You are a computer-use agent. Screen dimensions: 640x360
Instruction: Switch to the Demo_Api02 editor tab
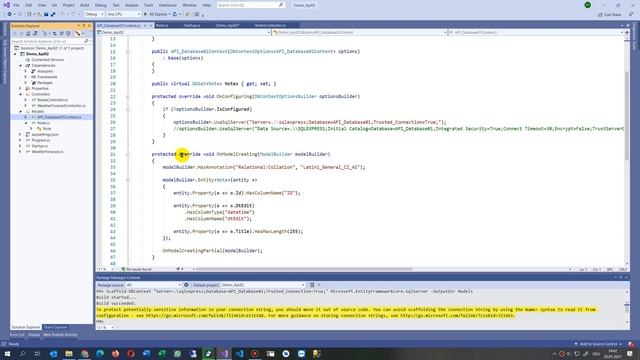pos(227,25)
